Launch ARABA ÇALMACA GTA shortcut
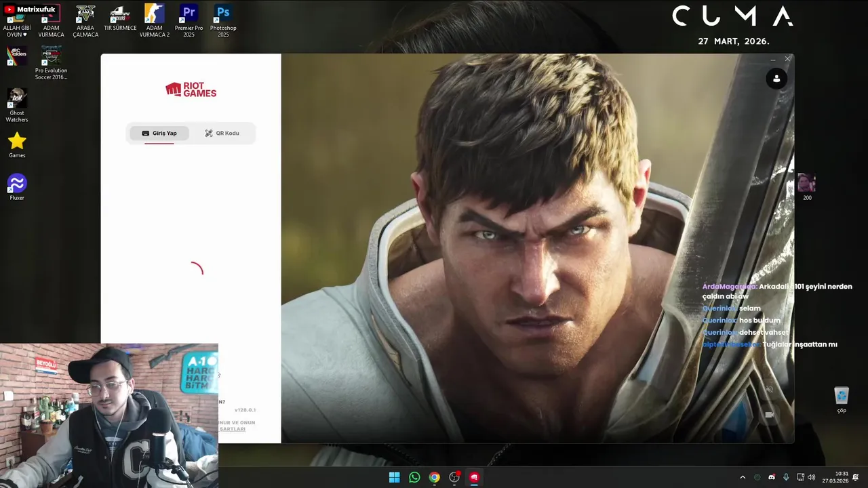Screen dimensions: 868x488 coord(85,21)
